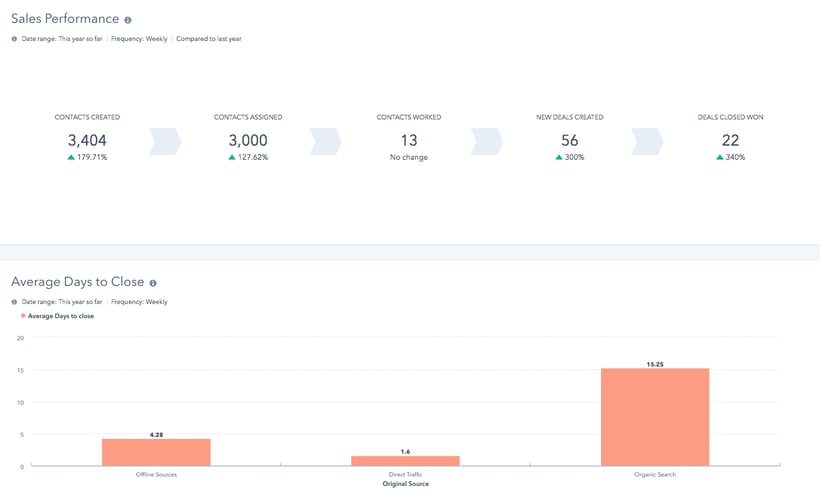Click the Direct Traffic axis label
The width and height of the screenshot is (820, 502).
click(405, 474)
